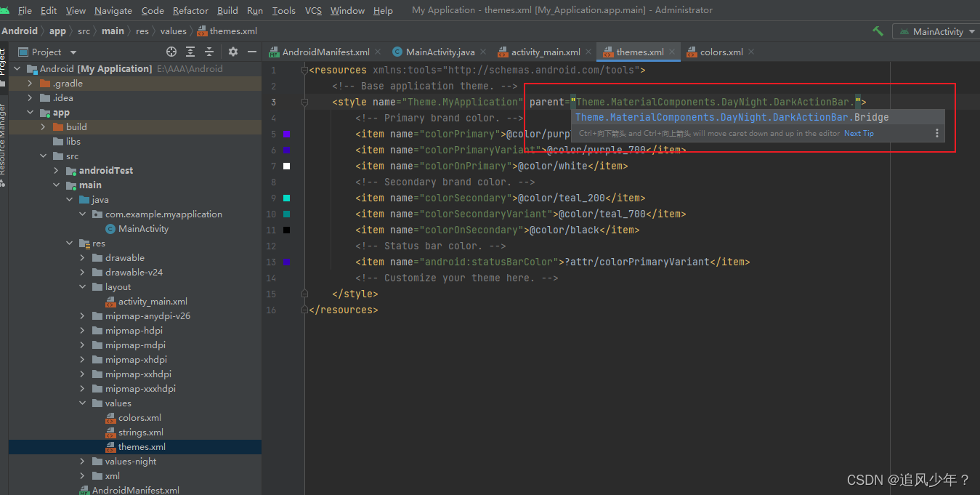The width and height of the screenshot is (980, 495).
Task: Switch to the AndroidManifest.xml tab
Action: click(325, 52)
